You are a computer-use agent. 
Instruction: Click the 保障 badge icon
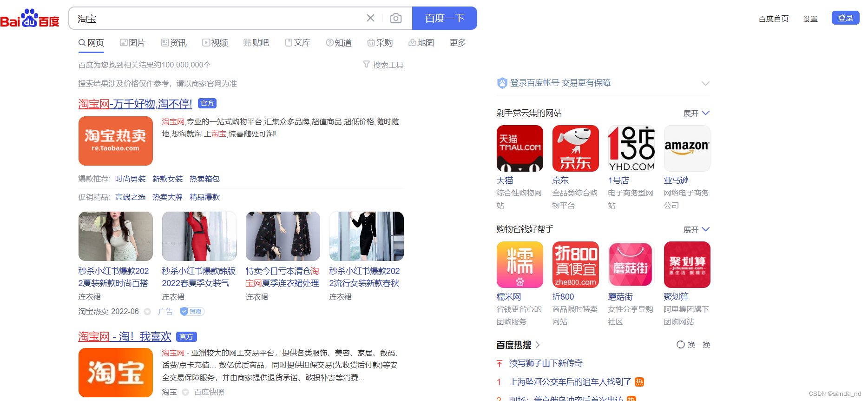click(x=192, y=312)
